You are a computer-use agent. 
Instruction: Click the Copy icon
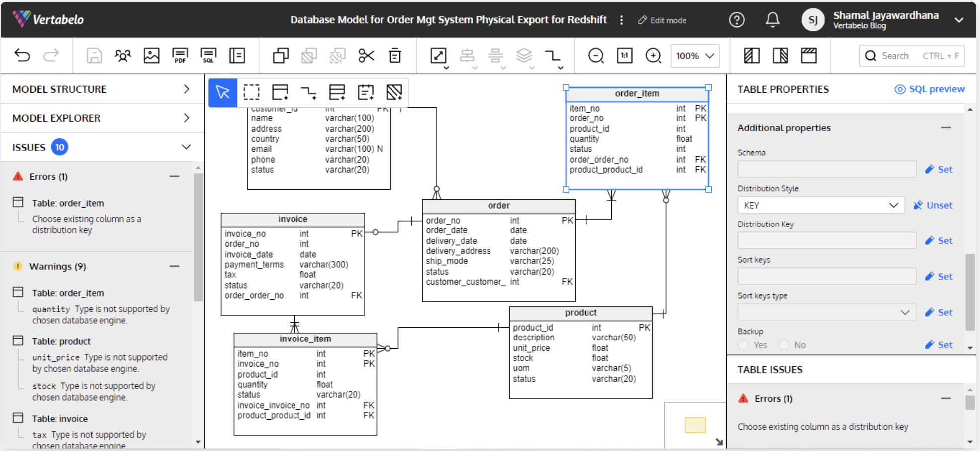281,55
